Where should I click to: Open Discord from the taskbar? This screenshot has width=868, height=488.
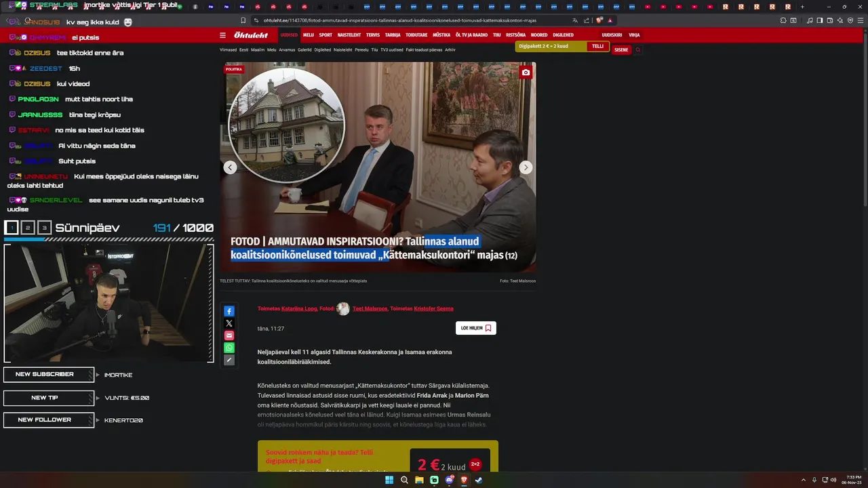pyautogui.click(x=449, y=480)
